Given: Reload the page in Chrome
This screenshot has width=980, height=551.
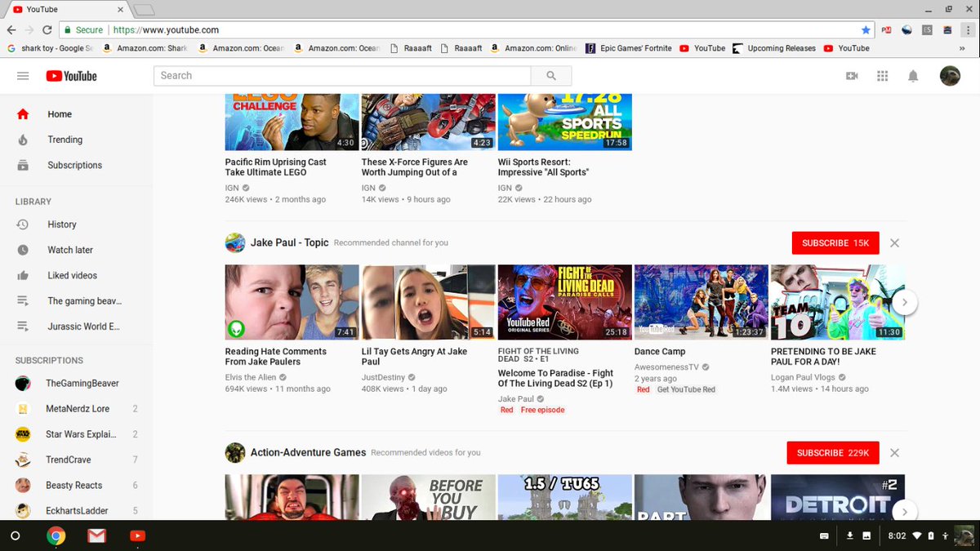Looking at the screenshot, I should 47,30.
